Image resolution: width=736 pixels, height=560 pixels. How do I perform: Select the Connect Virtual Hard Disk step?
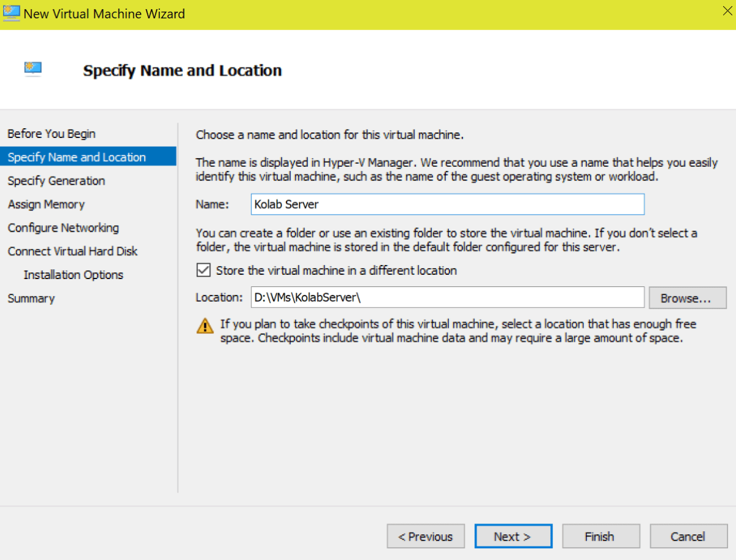tap(72, 251)
